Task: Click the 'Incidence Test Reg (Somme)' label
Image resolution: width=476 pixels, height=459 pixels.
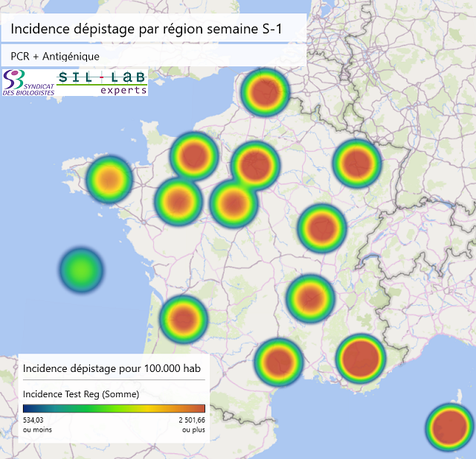Action: (81, 394)
